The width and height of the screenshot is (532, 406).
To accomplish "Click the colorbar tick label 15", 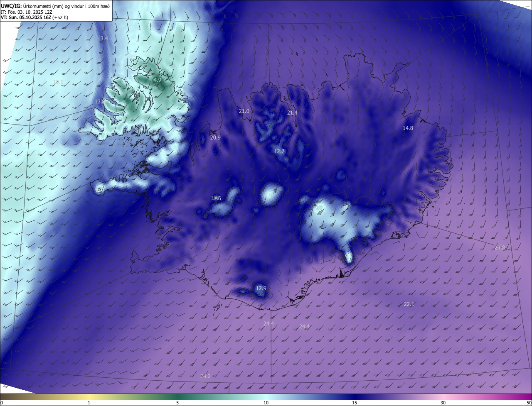I will 355,403.
